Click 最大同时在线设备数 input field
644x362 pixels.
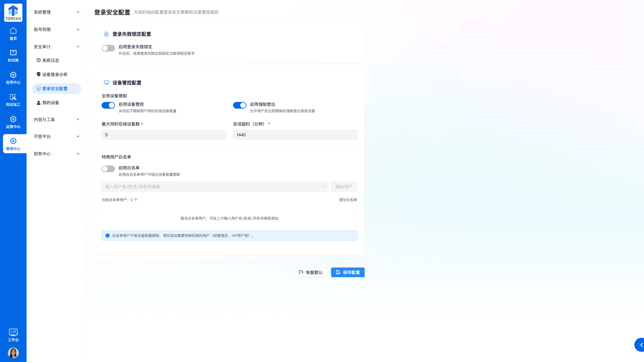163,135
